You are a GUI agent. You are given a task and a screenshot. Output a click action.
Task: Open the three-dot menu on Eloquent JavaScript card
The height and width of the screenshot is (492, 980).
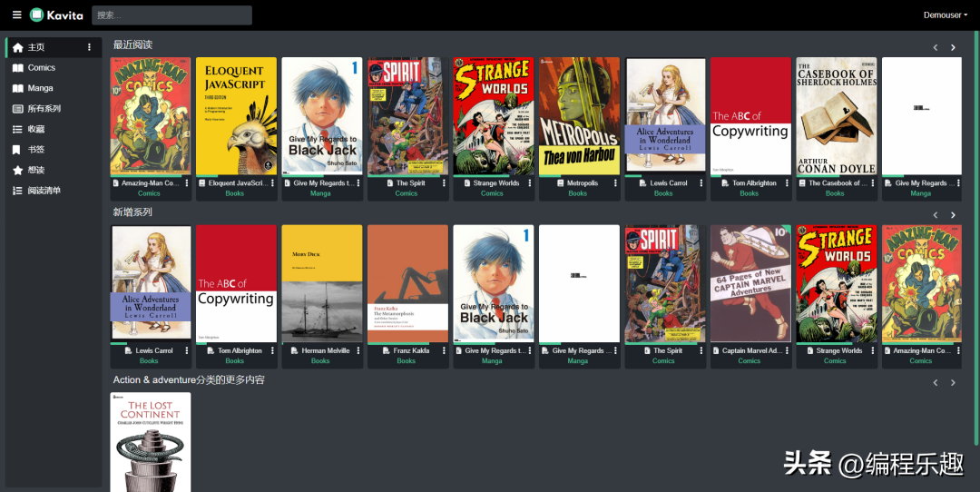(x=272, y=183)
